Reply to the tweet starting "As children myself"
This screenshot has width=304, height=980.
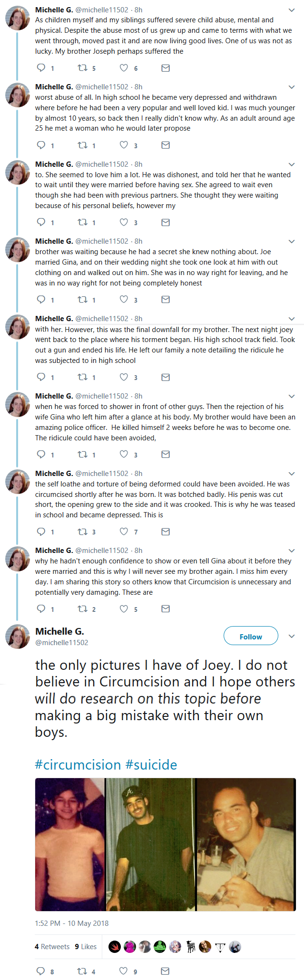[x=41, y=68]
